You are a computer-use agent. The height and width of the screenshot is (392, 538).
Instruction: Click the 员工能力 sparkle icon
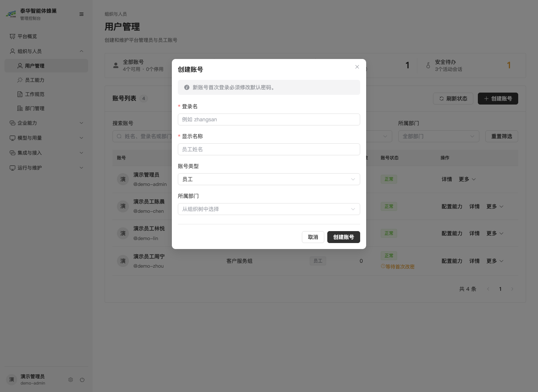(20, 80)
